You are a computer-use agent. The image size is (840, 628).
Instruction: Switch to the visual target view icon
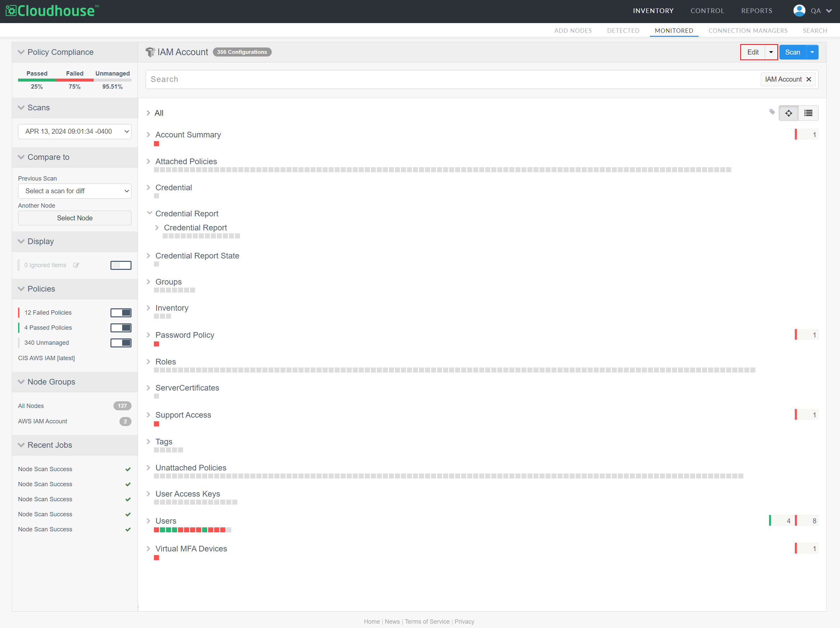tap(788, 113)
